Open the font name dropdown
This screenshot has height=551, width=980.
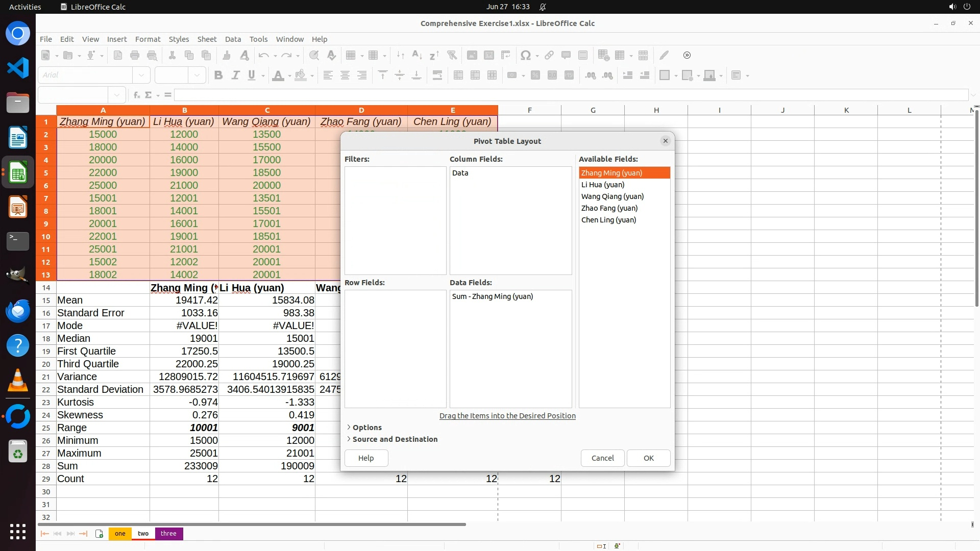(141, 76)
